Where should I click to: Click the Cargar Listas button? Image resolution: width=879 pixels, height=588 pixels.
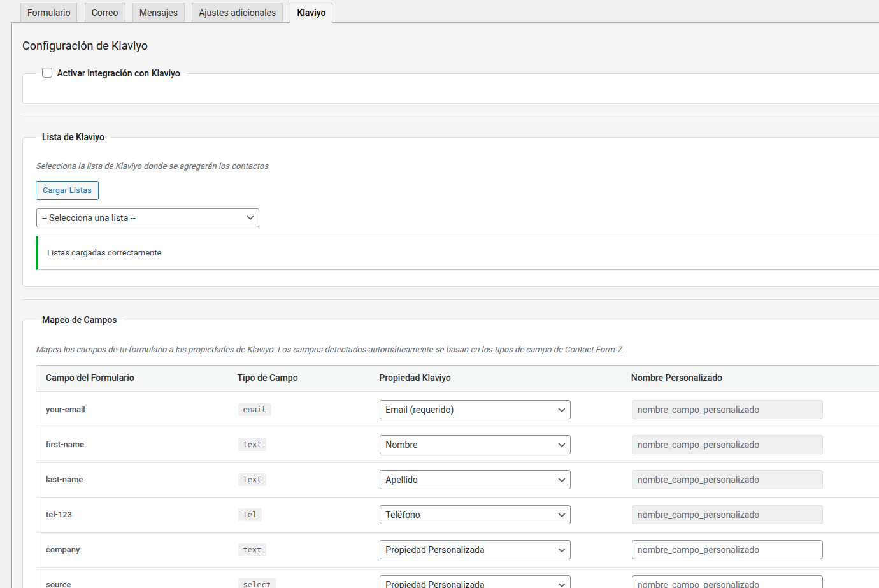coord(67,190)
